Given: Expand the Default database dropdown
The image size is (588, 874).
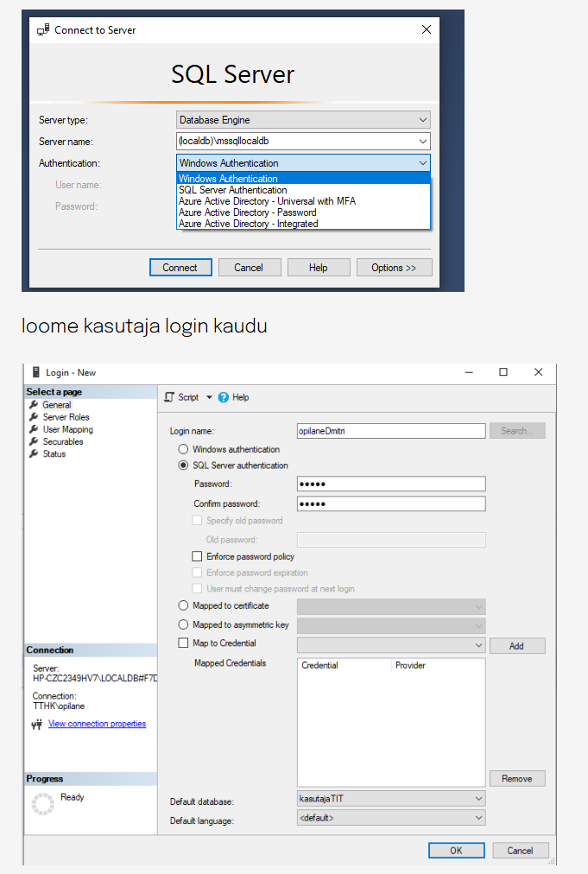Looking at the screenshot, I should pyautogui.click(x=478, y=801).
